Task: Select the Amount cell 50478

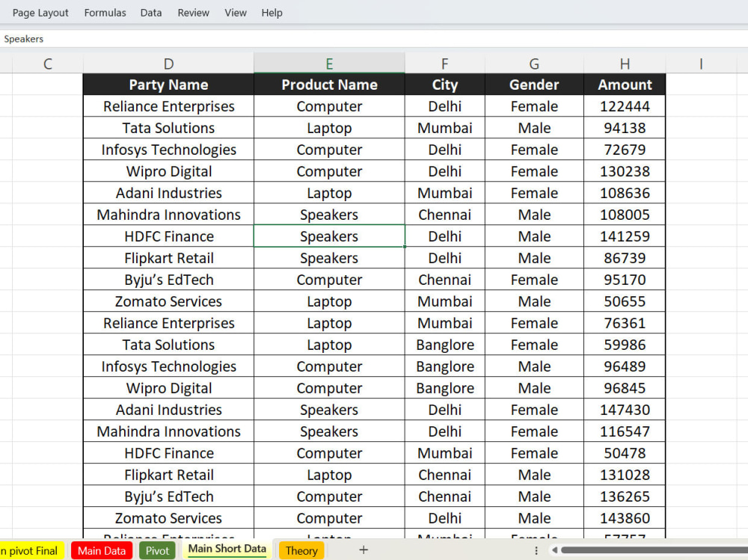Action: [625, 453]
